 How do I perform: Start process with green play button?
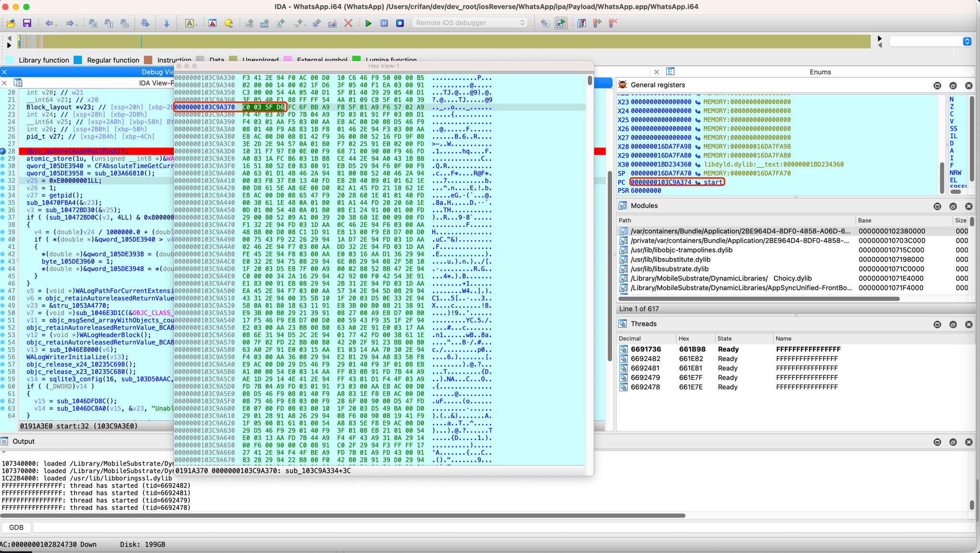tap(368, 23)
